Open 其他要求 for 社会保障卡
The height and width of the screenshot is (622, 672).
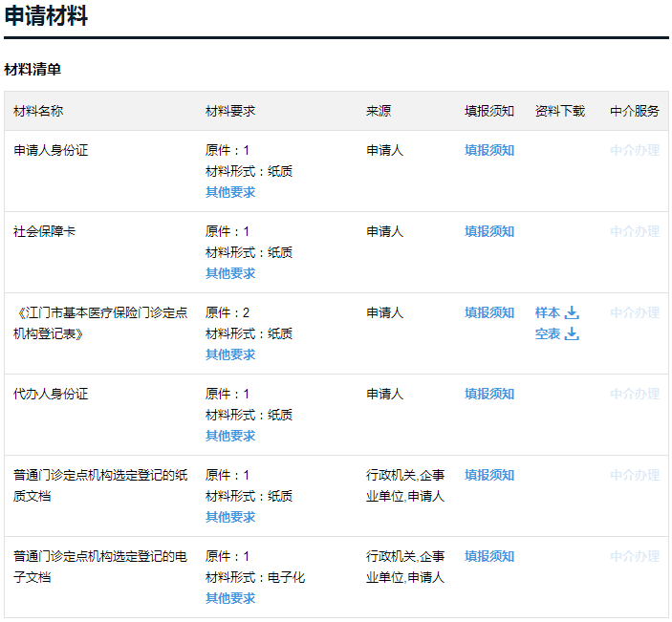(x=230, y=273)
